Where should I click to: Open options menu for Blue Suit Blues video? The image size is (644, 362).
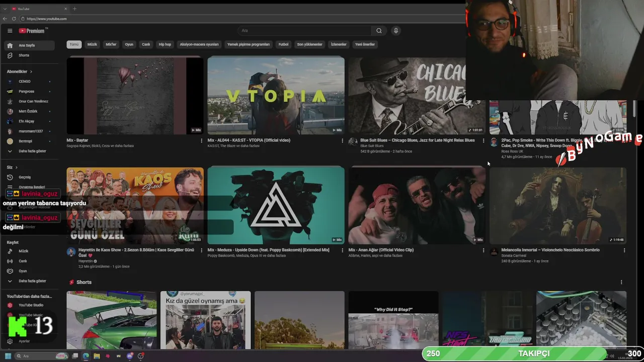[484, 141]
